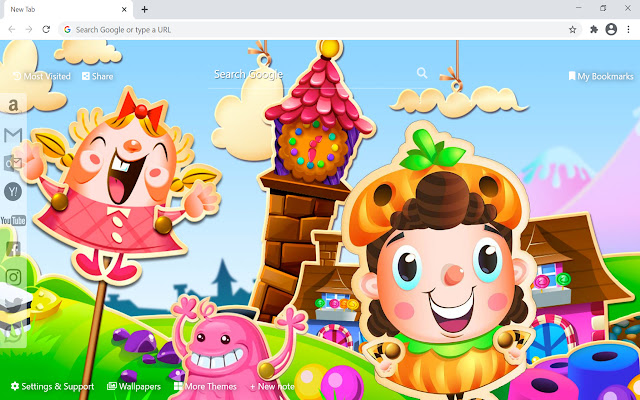Open a new tab with the plus button
The width and height of the screenshot is (640, 400).
[144, 9]
